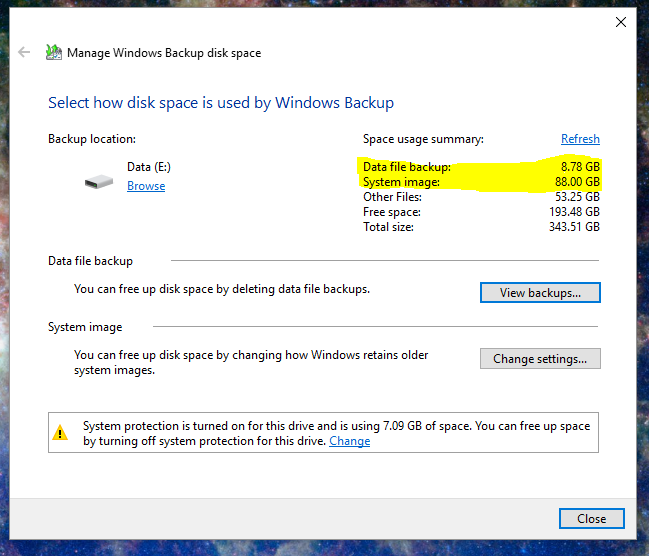Screen dimensions: 649x556
Task: Click the 'Select how disk space is used' heading
Action: (221, 103)
